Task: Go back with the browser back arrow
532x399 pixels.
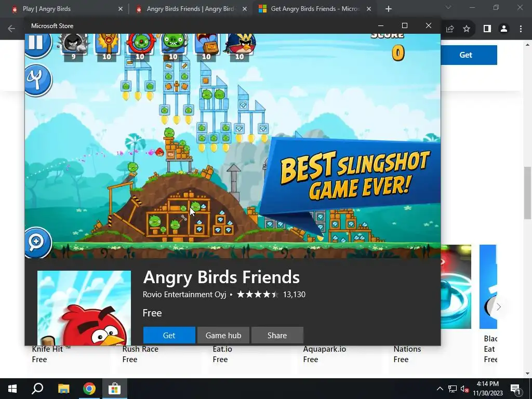Action: (11, 29)
